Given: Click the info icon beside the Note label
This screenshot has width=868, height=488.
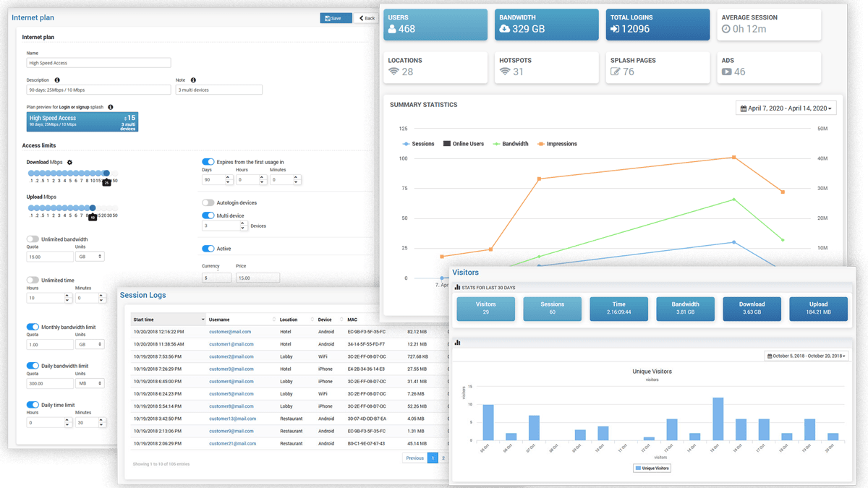Looking at the screenshot, I should [x=194, y=80].
